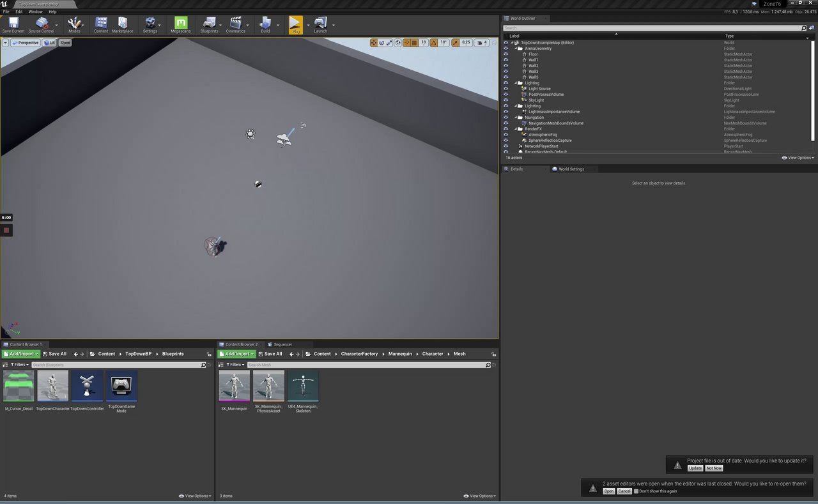Click the Launch toolbar icon
This screenshot has height=504, width=818.
pos(320,25)
